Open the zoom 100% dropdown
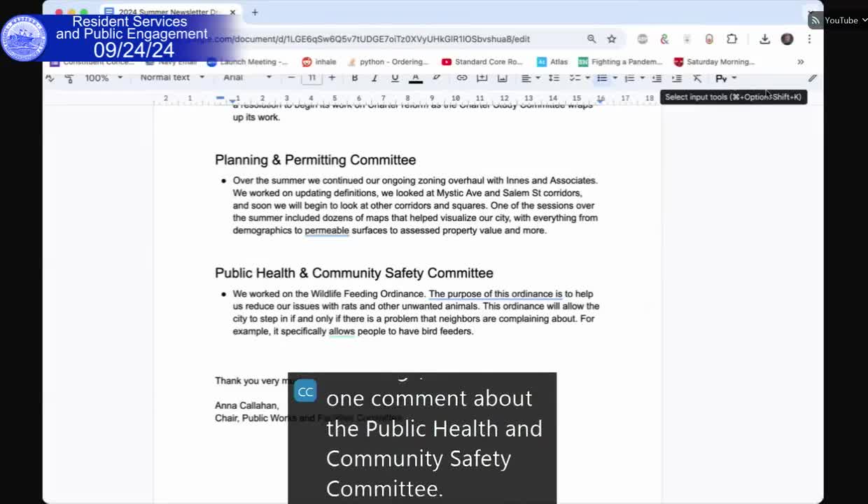The height and width of the screenshot is (504, 868). (x=104, y=78)
